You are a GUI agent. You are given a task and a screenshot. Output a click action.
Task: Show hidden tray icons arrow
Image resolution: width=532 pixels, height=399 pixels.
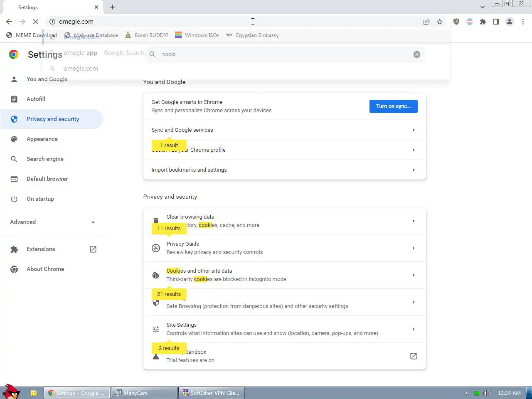pyautogui.click(x=466, y=393)
